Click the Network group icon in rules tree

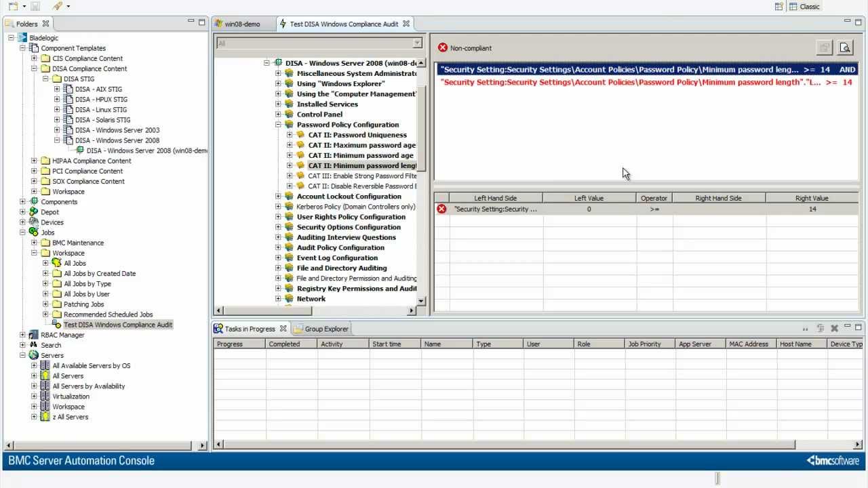(x=289, y=299)
